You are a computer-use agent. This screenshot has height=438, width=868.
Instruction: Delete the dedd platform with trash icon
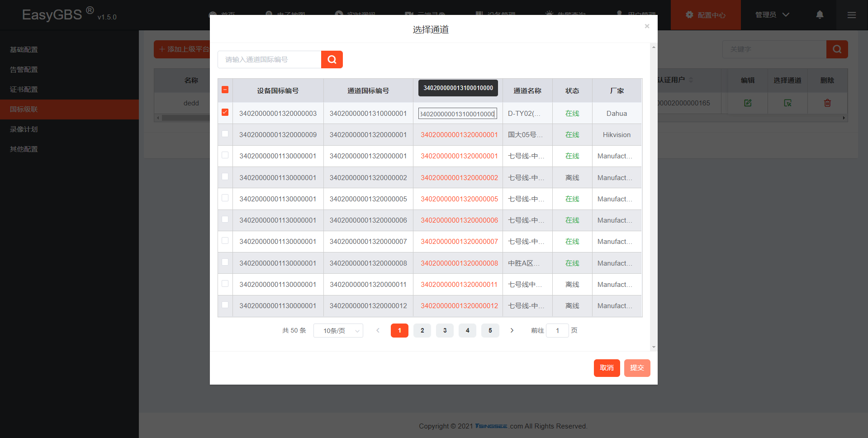(x=827, y=103)
